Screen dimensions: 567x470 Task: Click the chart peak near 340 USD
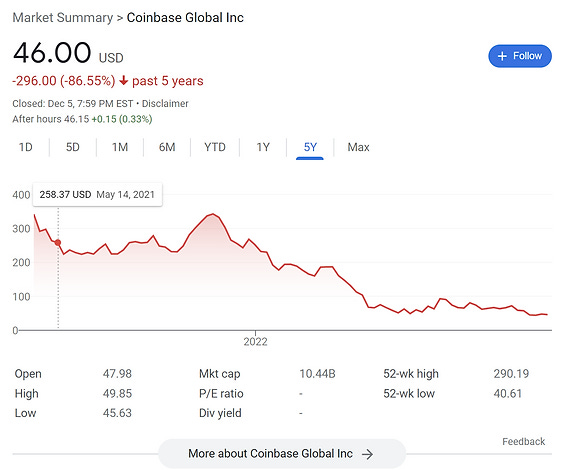pos(213,214)
